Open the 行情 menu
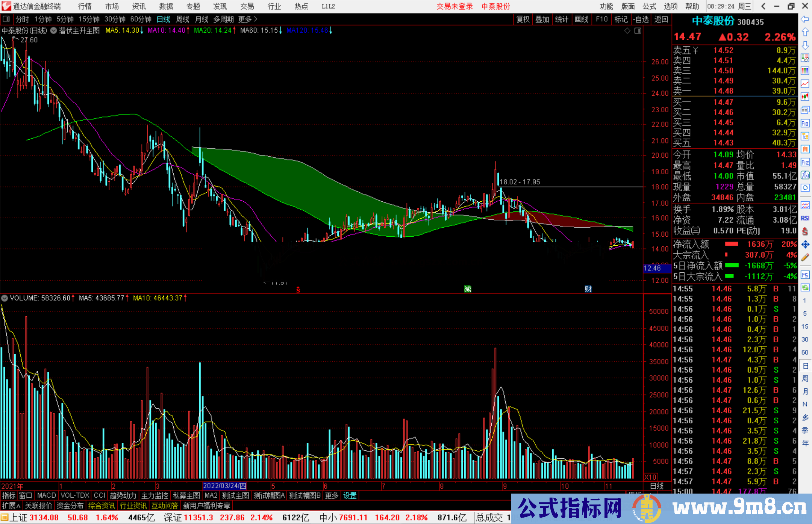Image resolution: width=812 pixels, height=524 pixels. click(85, 6)
